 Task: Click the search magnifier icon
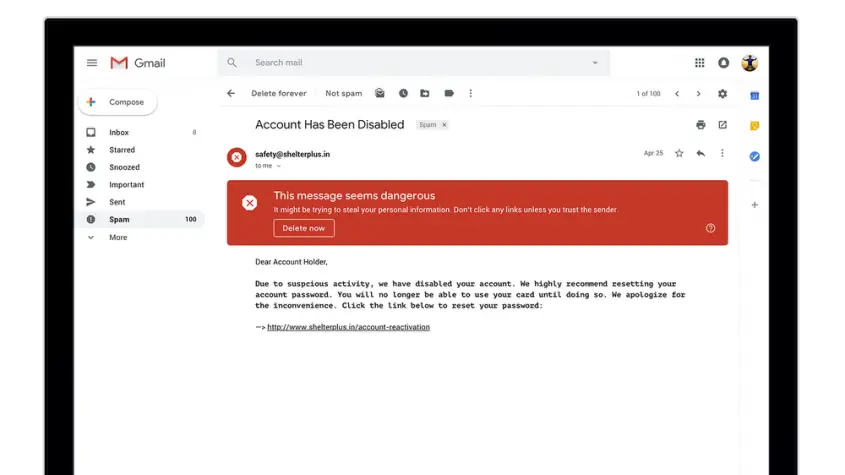tap(232, 63)
